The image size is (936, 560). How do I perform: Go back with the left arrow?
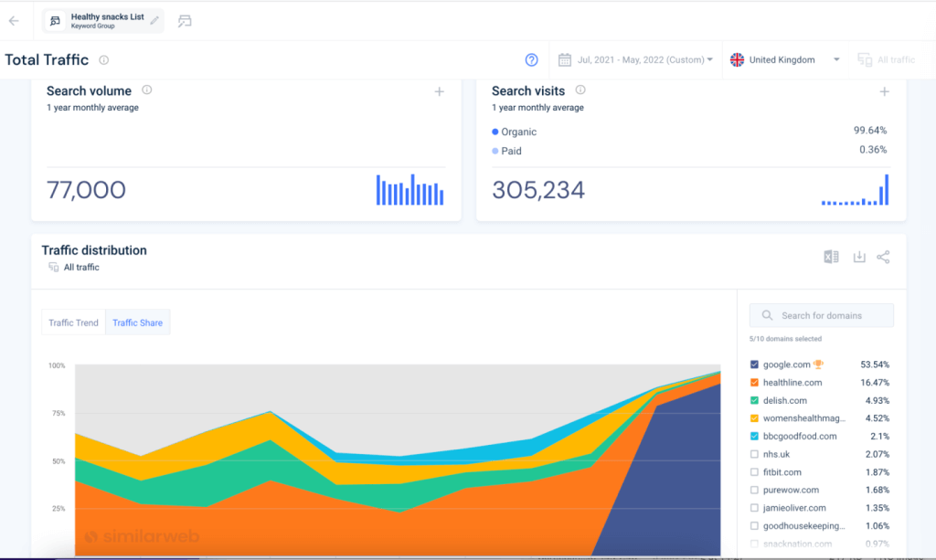point(14,21)
